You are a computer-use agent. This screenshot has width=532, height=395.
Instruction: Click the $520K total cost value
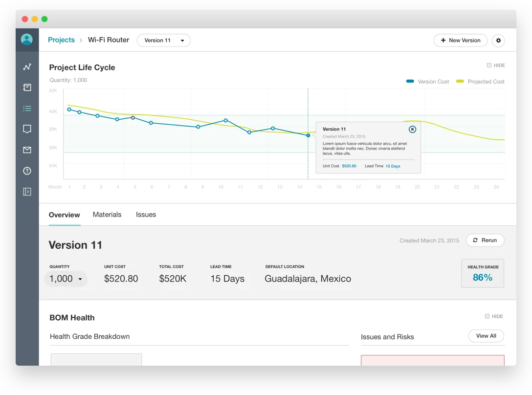[173, 279]
